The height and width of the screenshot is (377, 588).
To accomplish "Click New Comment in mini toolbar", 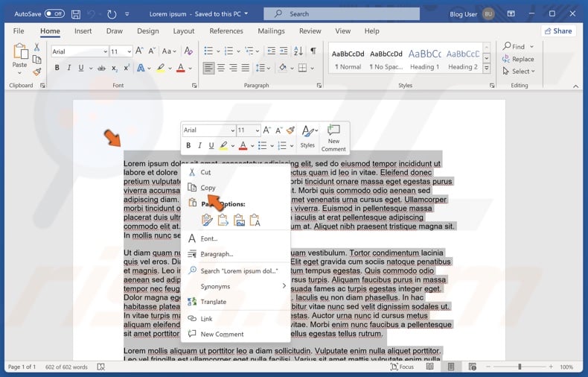I will [333, 138].
